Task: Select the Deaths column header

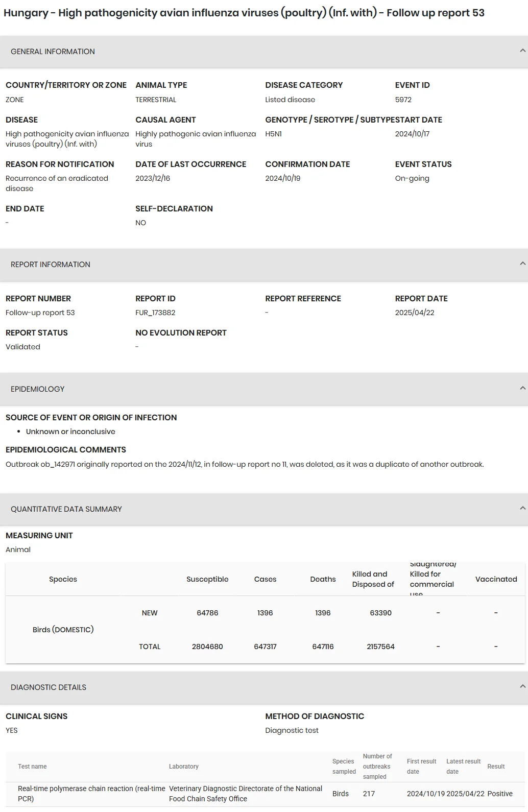Action: (323, 579)
